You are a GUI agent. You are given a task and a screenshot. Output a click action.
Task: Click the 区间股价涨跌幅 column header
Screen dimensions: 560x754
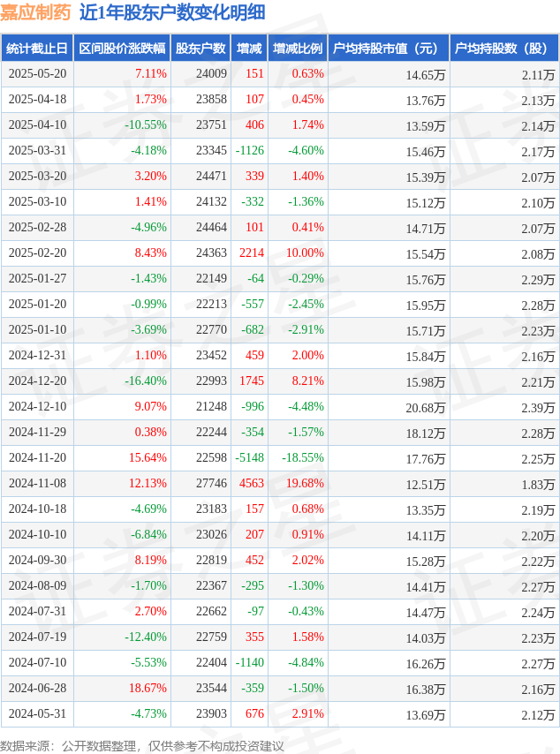[x=122, y=48]
